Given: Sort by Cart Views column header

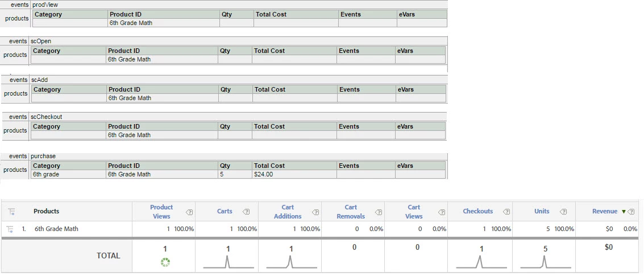Looking at the screenshot, I should tap(414, 212).
